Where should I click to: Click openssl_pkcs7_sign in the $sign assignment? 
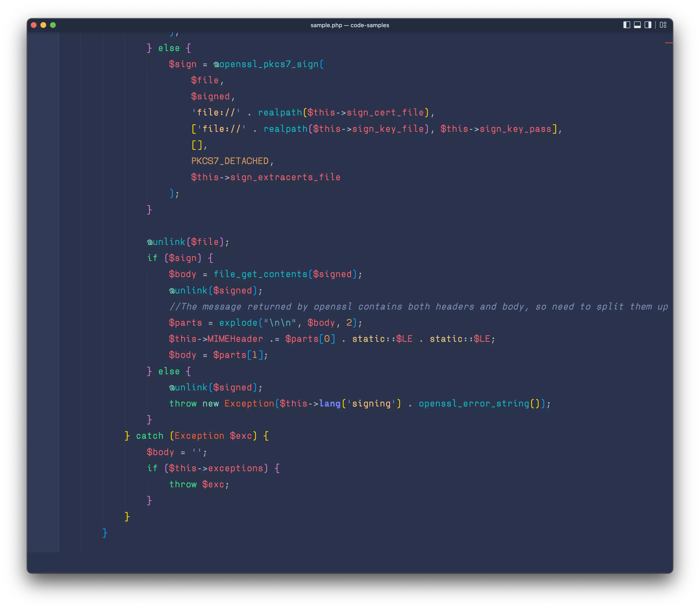click(269, 64)
